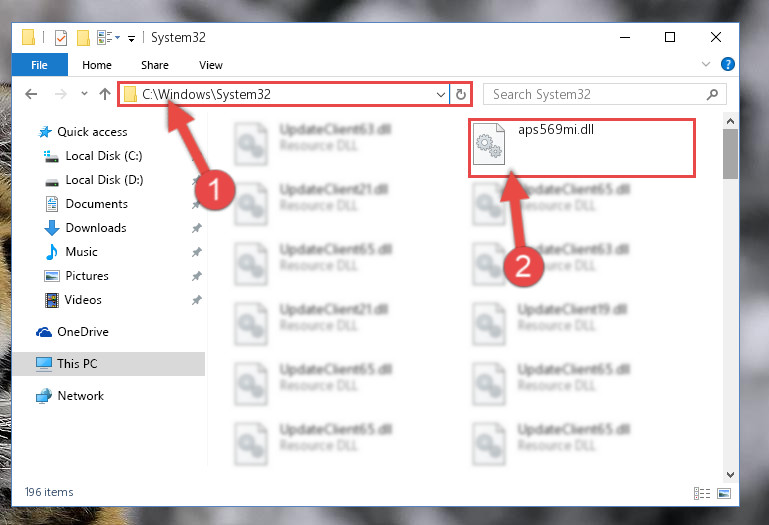
Task: Click the Properties checkmark icon in title bar
Action: click(x=61, y=38)
